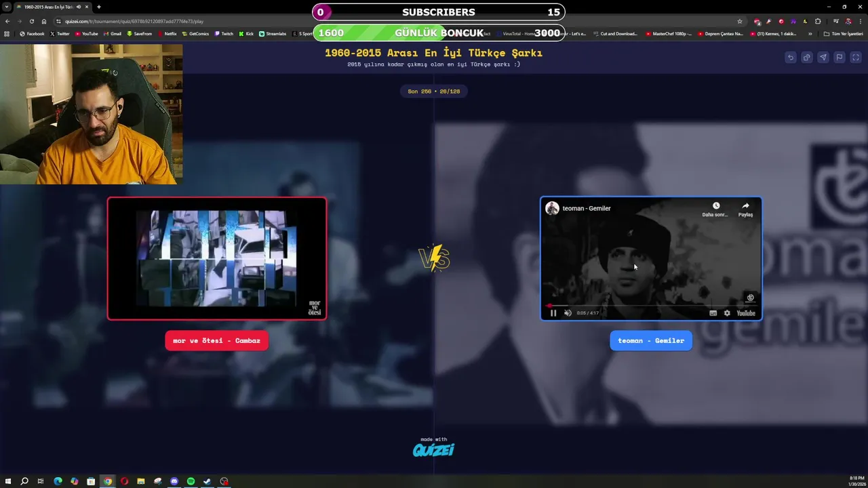Screen dimensions: 868x488
Task: Click the Daha sonra watch later icon
Action: pyautogui.click(x=715, y=206)
